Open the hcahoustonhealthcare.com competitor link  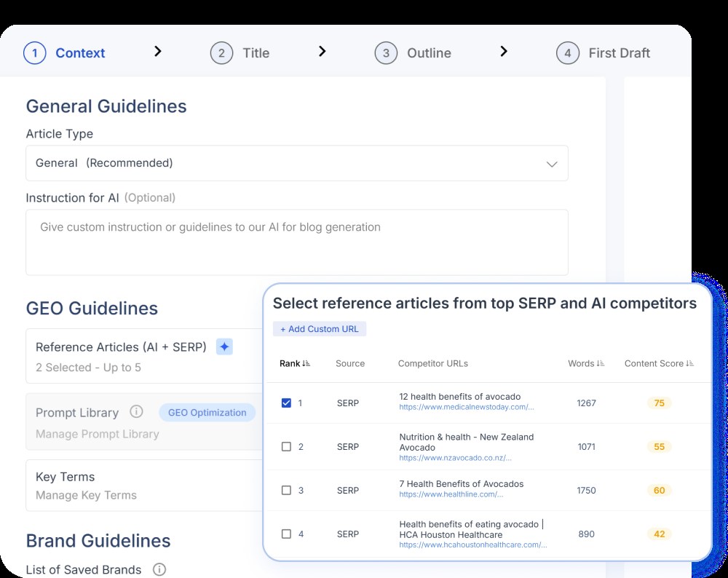pos(473,545)
